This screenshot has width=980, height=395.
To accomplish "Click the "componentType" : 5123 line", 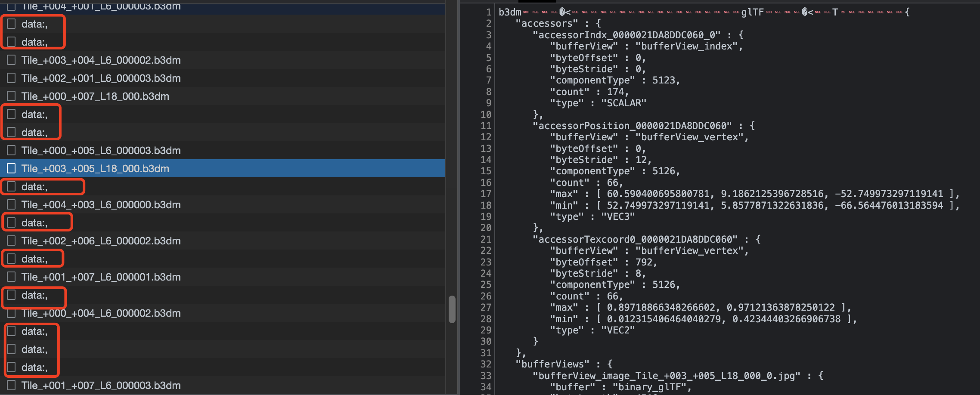I will [x=615, y=80].
